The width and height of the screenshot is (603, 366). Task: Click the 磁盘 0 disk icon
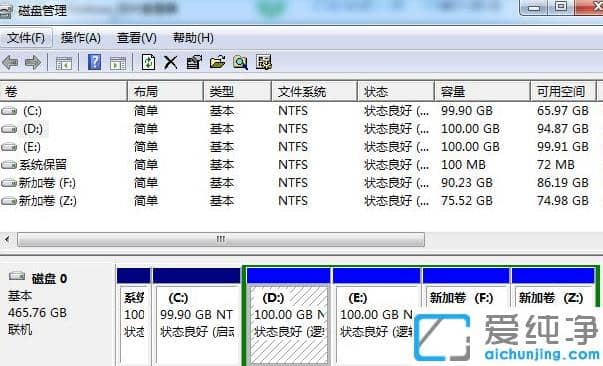[x=17, y=276]
